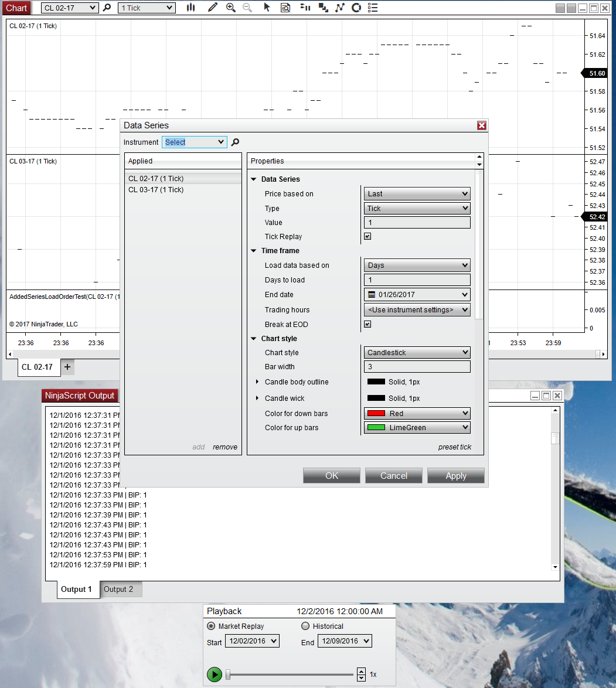
Task: Click the reload circular arrow icon
Action: (x=356, y=8)
